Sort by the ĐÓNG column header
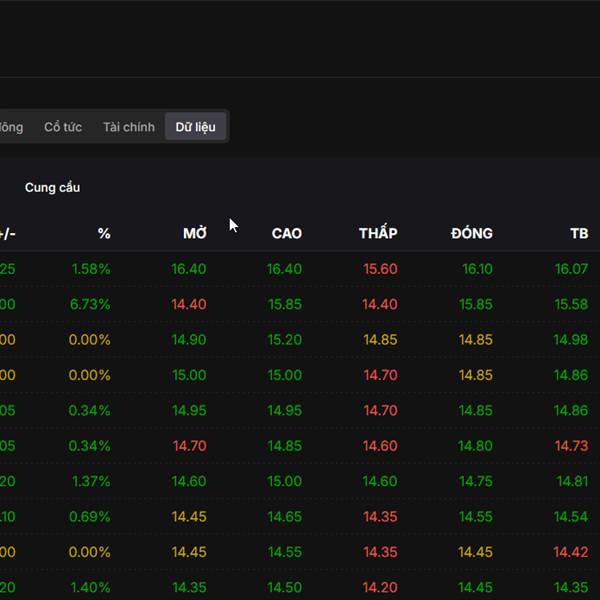The height and width of the screenshot is (600, 600). pos(472,233)
